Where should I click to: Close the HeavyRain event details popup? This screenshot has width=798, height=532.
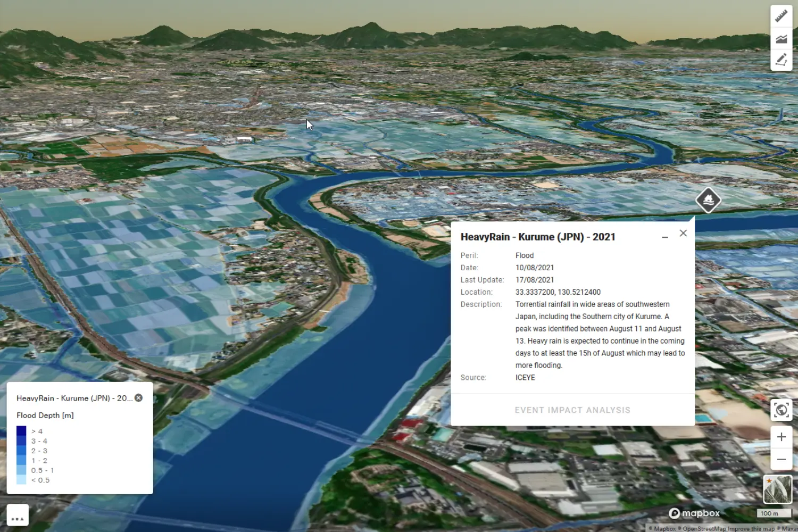tap(683, 233)
